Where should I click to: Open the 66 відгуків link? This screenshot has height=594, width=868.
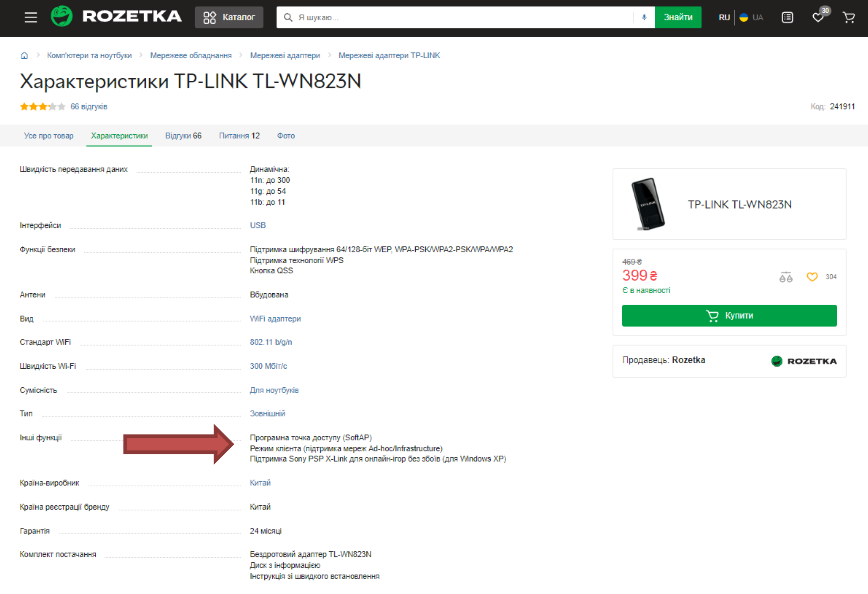pyautogui.click(x=89, y=106)
